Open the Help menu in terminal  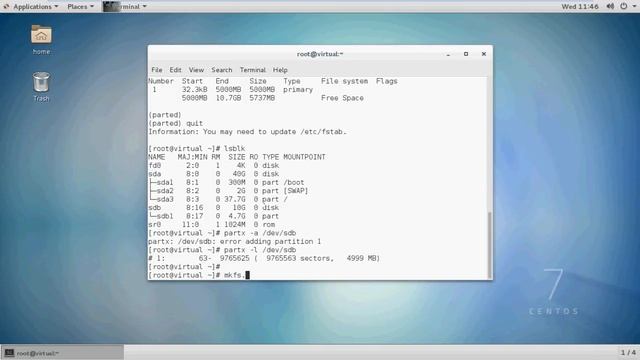point(280,70)
